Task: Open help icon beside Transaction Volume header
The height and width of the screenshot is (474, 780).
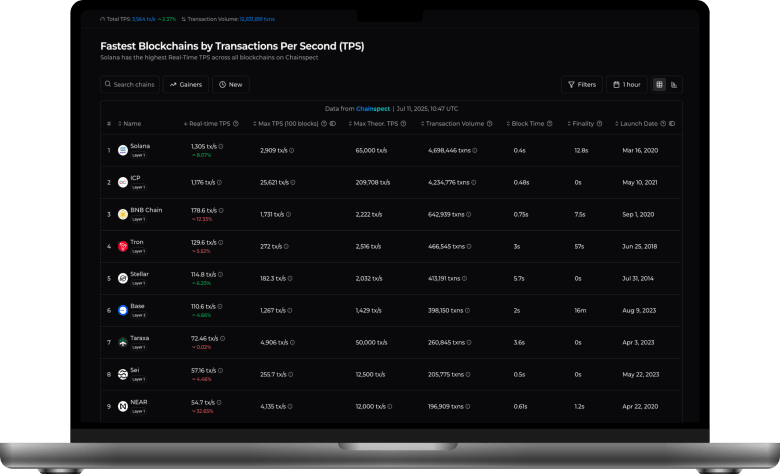Action: coord(489,124)
